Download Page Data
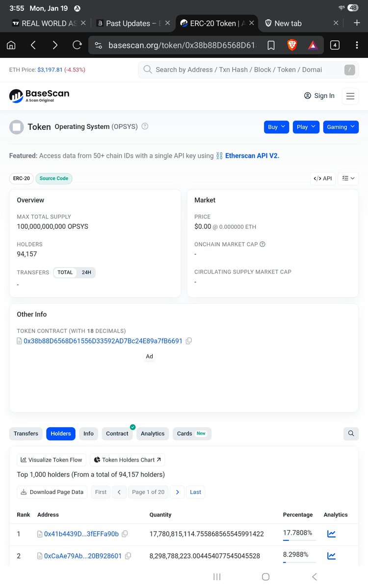 tap(52, 492)
